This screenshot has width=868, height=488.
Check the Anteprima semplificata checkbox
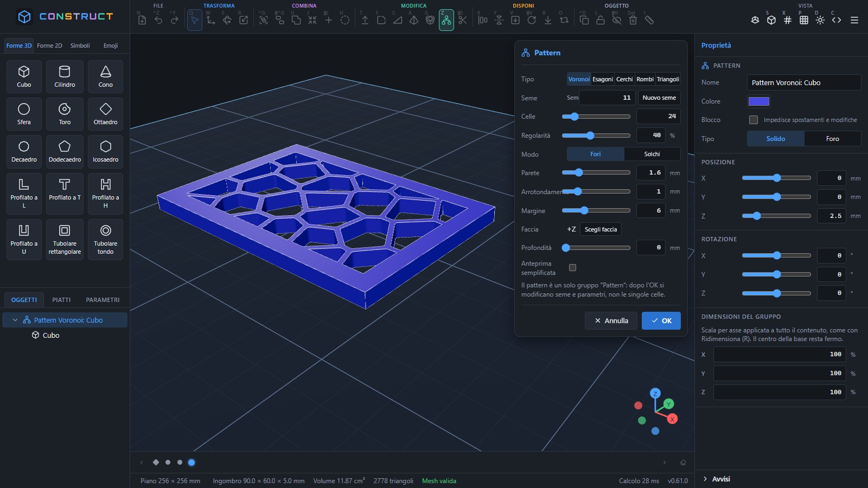(572, 267)
